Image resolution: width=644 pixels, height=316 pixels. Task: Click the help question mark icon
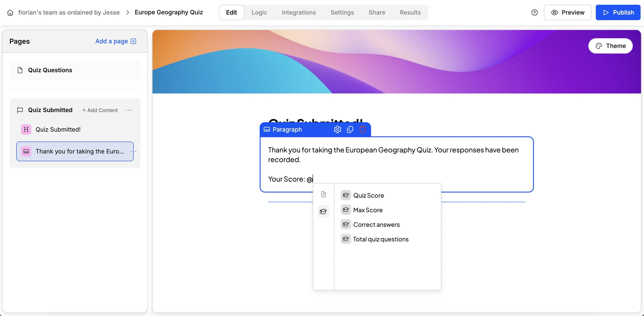point(535,12)
